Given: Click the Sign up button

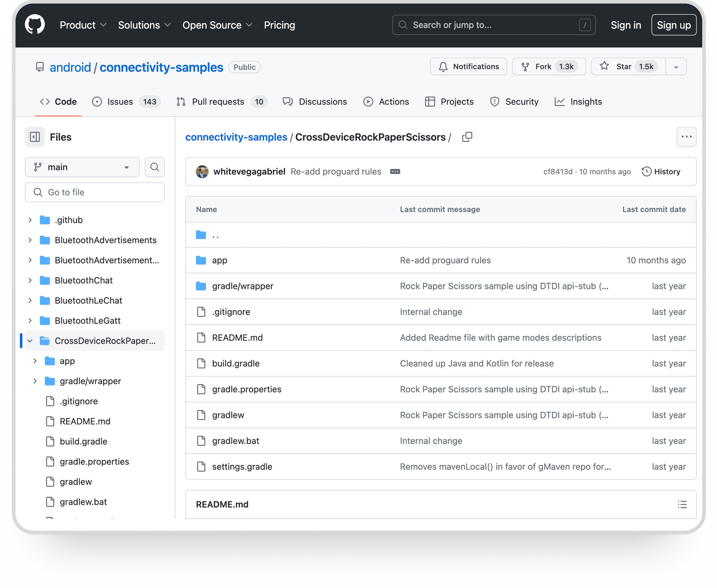Looking at the screenshot, I should point(673,25).
